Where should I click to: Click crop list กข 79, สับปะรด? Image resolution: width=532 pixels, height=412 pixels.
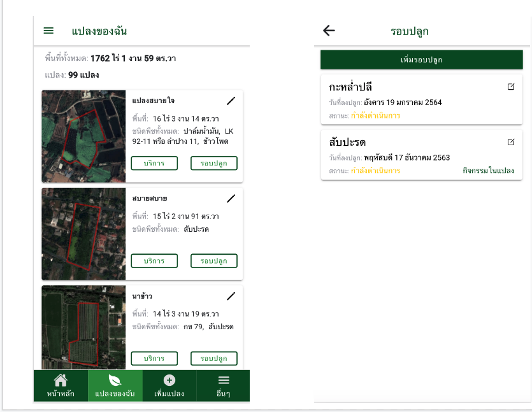click(x=208, y=327)
